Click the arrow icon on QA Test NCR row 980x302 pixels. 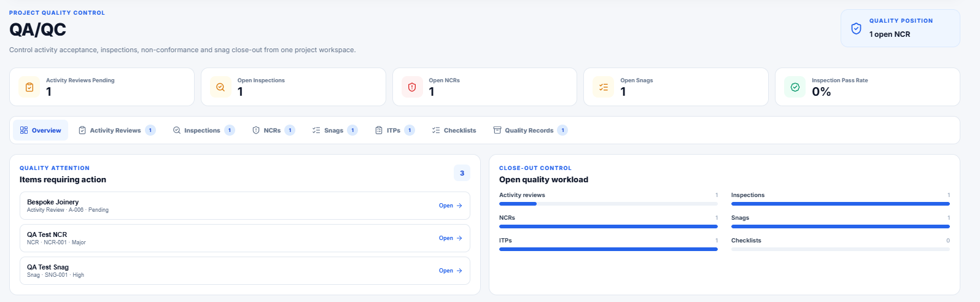(459, 238)
